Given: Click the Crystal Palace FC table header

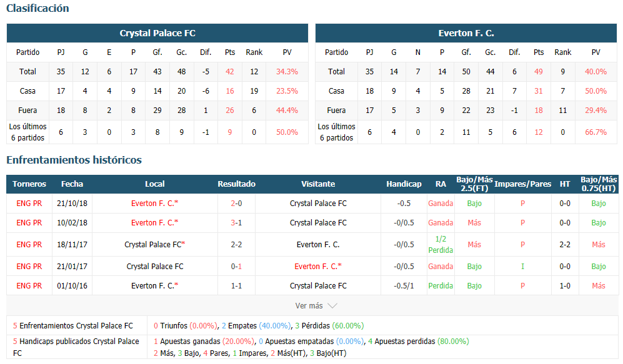Looking at the screenshot, I should tap(157, 33).
